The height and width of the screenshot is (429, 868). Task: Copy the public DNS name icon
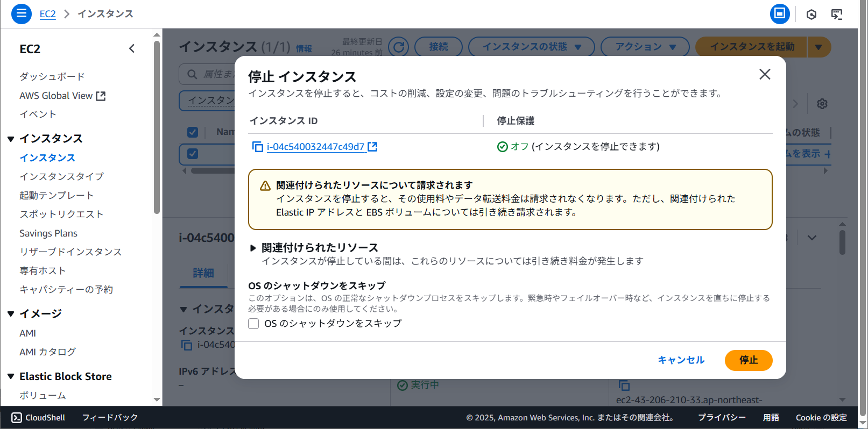pyautogui.click(x=624, y=385)
